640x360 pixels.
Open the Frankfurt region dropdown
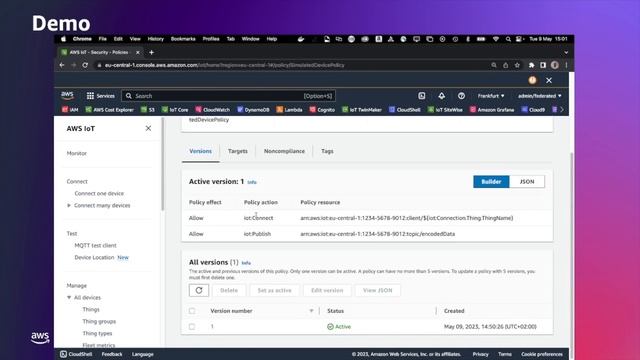coord(491,96)
